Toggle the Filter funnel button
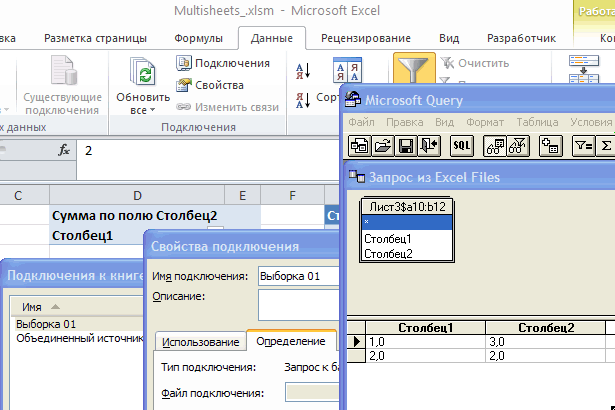 pyautogui.click(x=414, y=68)
